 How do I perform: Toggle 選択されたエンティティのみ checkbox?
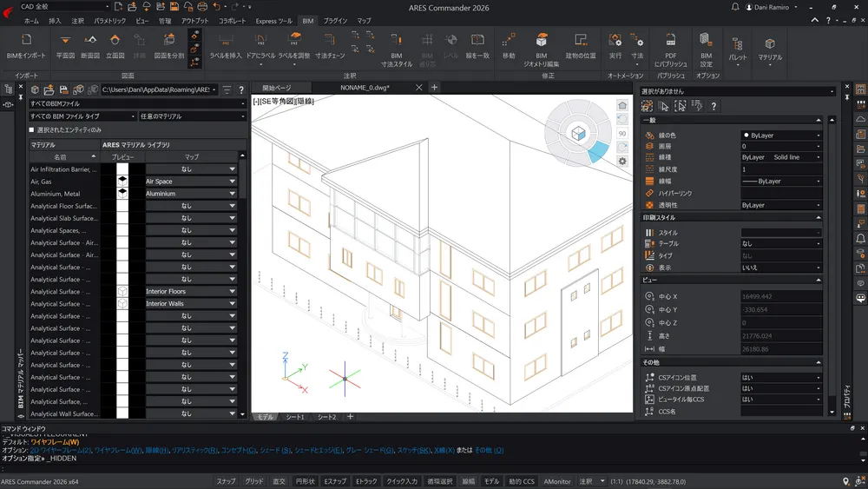31,129
